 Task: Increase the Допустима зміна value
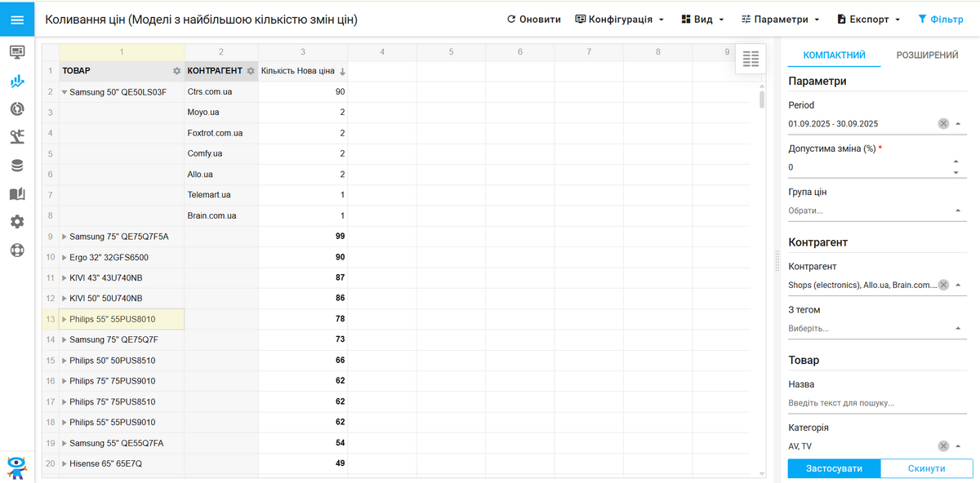pyautogui.click(x=956, y=162)
